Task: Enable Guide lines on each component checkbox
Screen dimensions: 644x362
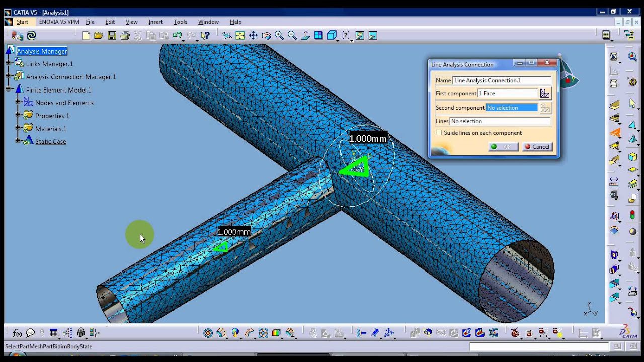Action: click(x=439, y=133)
